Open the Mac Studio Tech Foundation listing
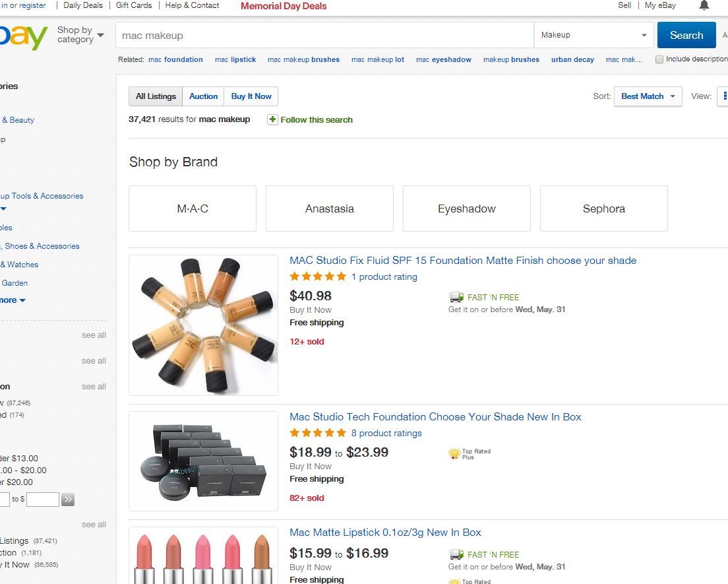 coord(435,417)
